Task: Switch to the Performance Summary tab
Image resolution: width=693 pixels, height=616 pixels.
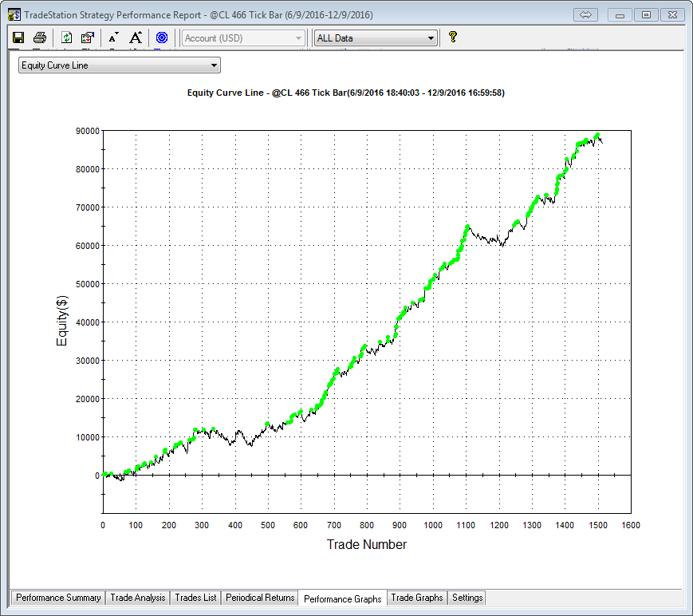Action: tap(58, 598)
